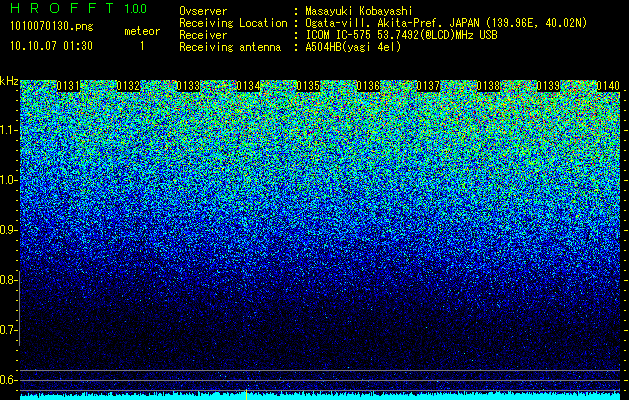Click the Receiving Location label
The width and height of the screenshot is (629, 400).
233,23
